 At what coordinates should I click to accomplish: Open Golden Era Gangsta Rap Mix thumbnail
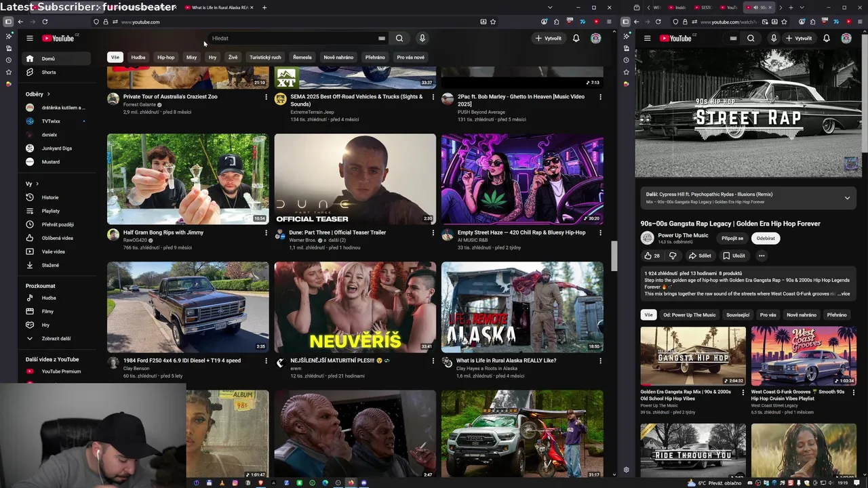[693, 357]
